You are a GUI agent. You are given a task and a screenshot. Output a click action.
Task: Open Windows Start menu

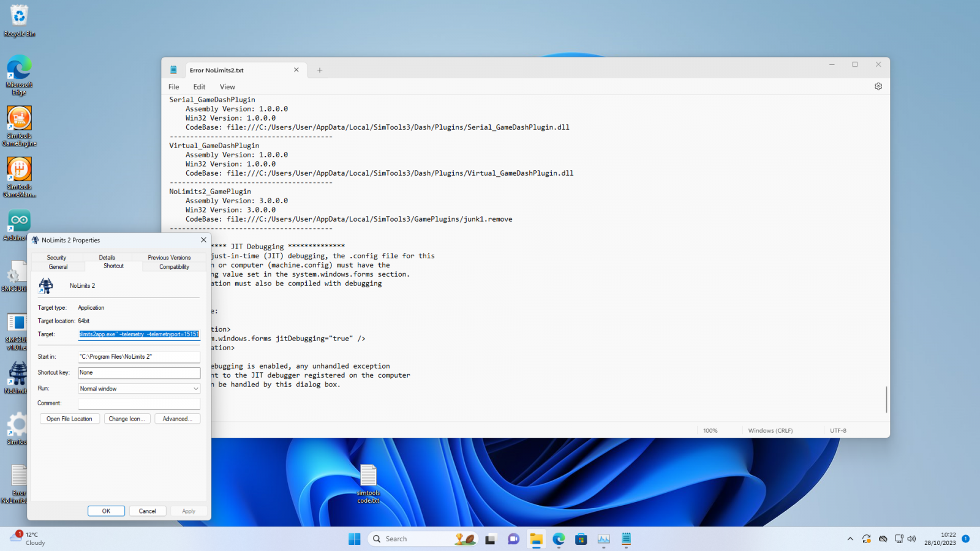(x=355, y=539)
